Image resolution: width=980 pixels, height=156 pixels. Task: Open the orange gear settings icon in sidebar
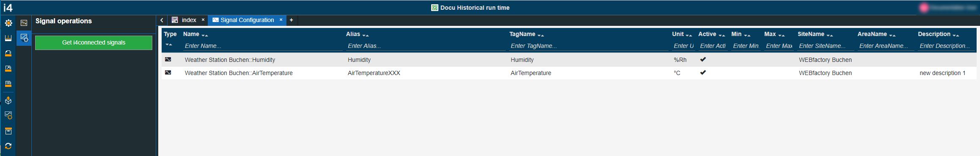pos(8,23)
